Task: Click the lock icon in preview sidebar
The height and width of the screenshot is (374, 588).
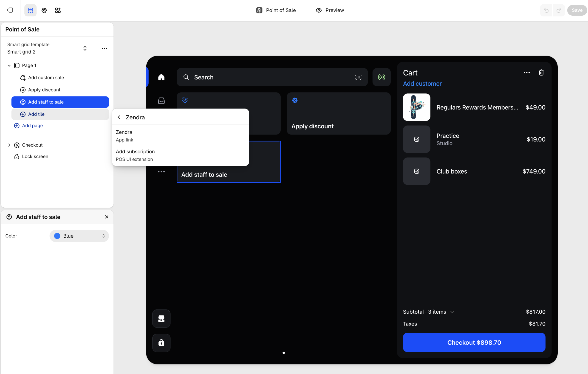Action: (x=161, y=343)
